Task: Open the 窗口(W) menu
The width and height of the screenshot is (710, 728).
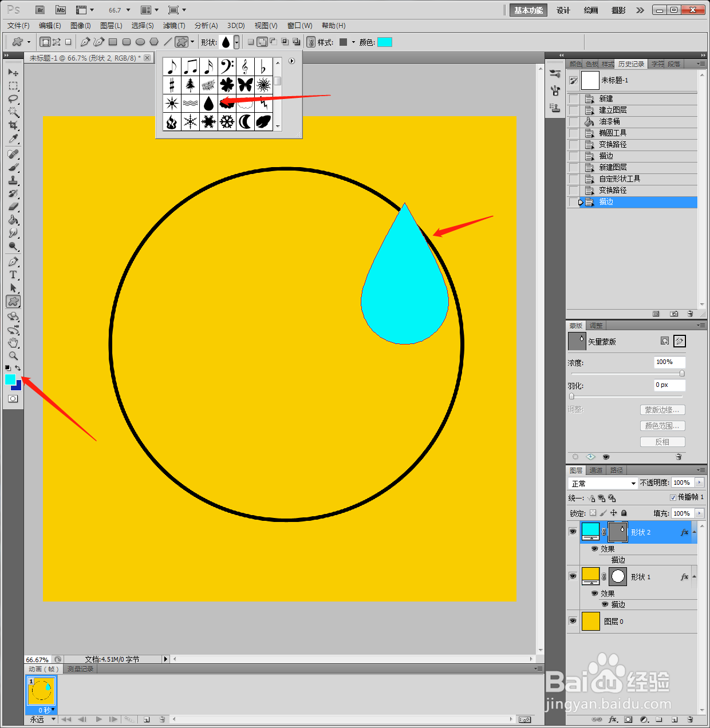Action: [299, 26]
